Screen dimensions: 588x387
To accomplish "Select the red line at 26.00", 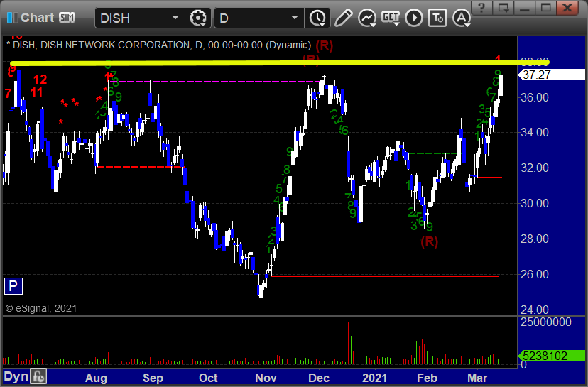I will [x=386, y=276].
